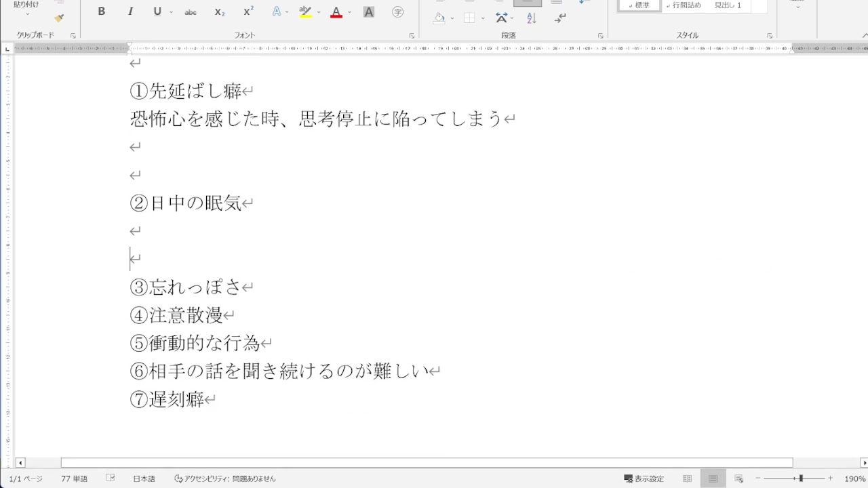This screenshot has width=868, height=488.
Task: Click the horizontal scroll left arrow
Action: coord(20,463)
